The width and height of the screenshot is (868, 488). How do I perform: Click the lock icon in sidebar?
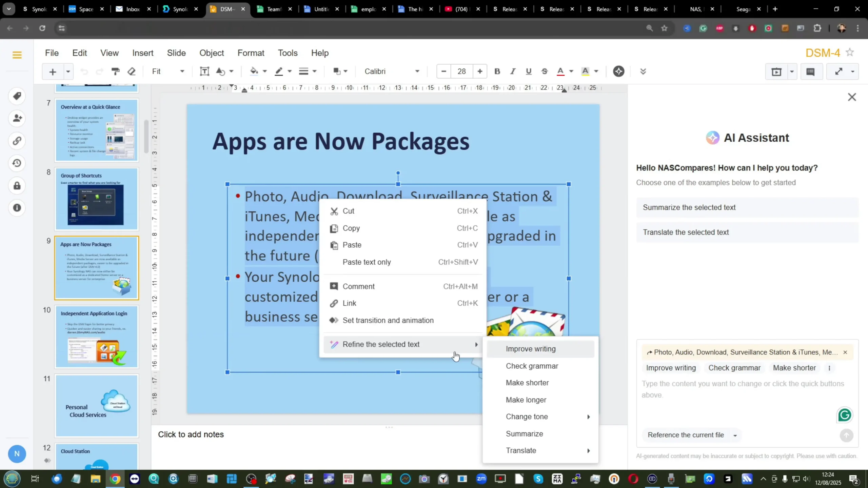(x=17, y=186)
